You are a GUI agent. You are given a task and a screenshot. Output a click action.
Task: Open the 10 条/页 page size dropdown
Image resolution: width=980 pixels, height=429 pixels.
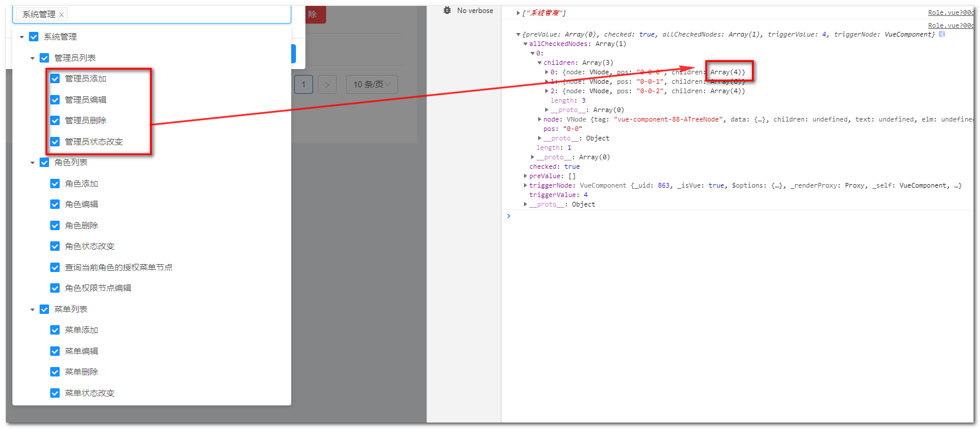[372, 84]
